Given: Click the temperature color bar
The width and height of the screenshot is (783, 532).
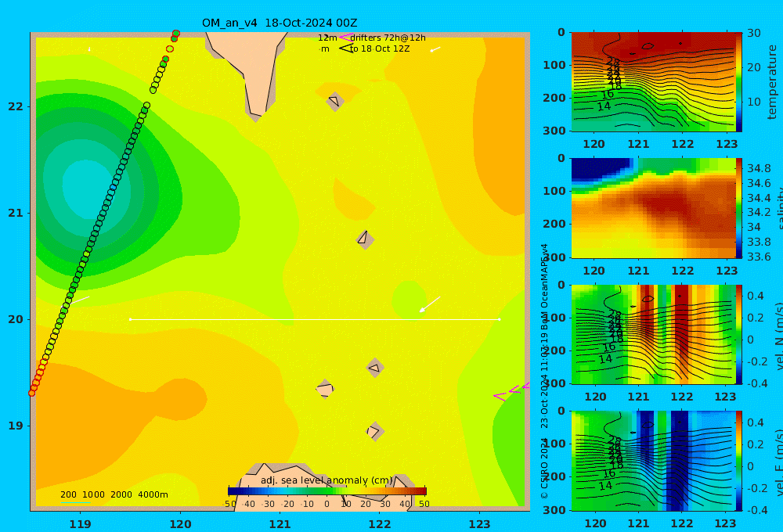Looking at the screenshot, I should coord(739,82).
